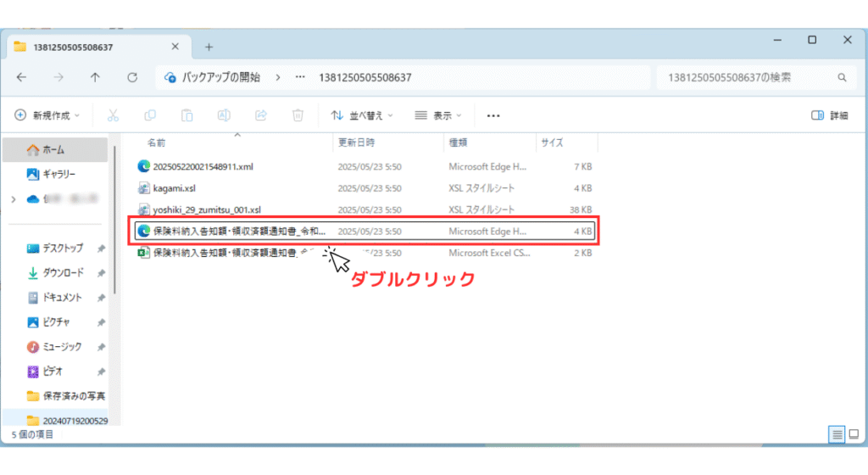The height and width of the screenshot is (475, 868).
Task: Click the 38 KB size cell
Action: coord(581,210)
